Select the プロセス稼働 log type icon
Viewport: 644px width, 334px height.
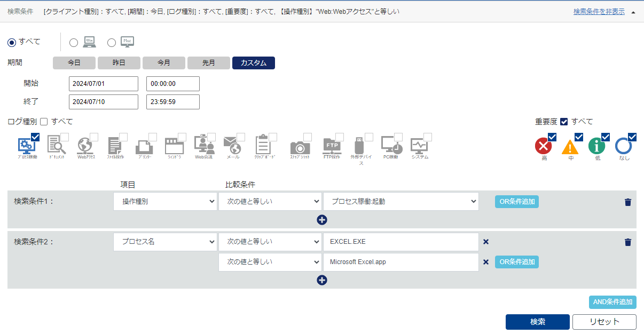tap(27, 145)
